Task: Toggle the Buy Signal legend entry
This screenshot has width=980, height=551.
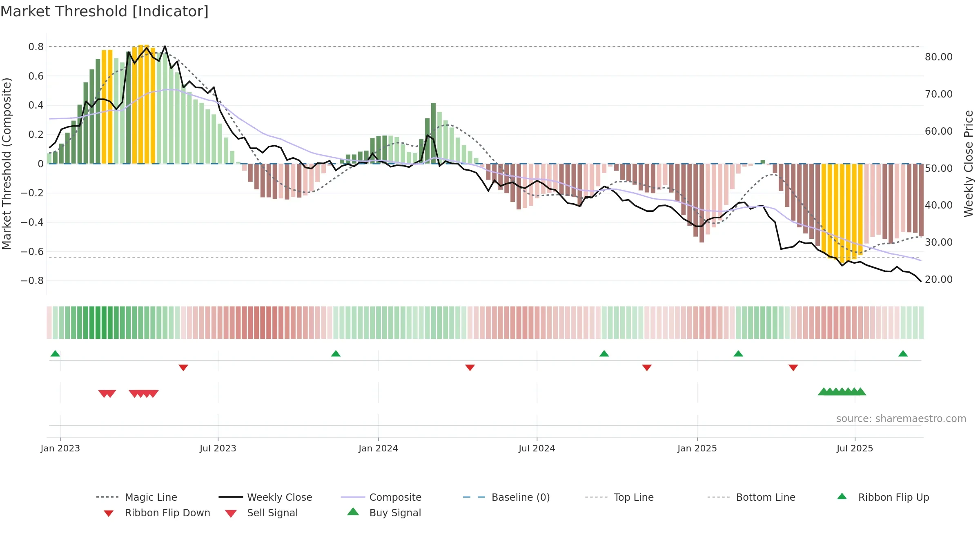Action: [384, 513]
